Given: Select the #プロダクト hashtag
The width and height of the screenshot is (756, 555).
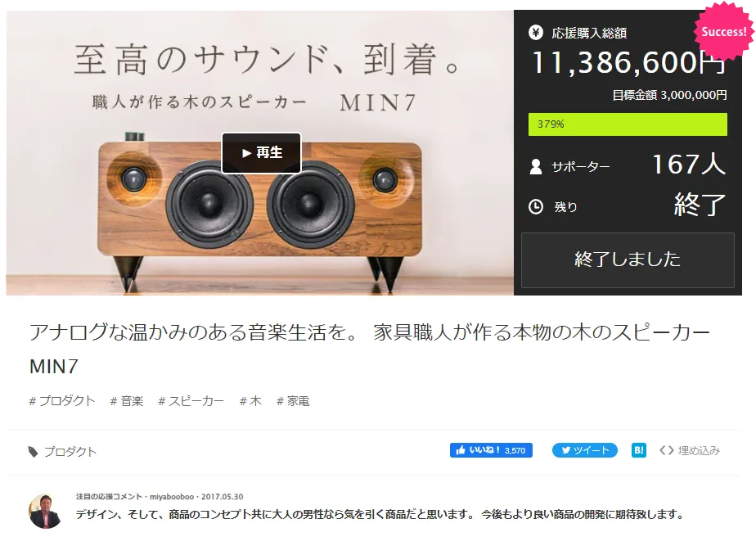Looking at the screenshot, I should (62, 401).
